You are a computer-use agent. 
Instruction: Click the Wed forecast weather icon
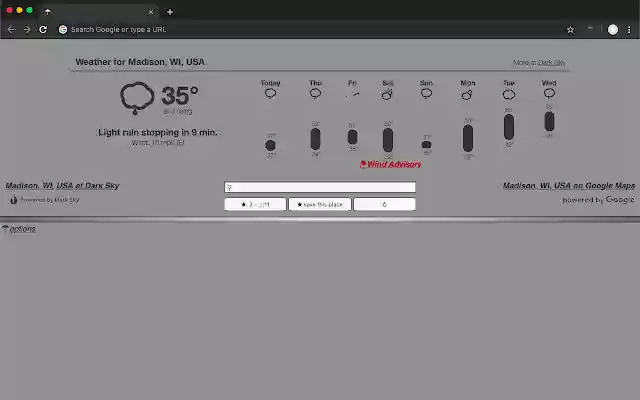coord(549,94)
